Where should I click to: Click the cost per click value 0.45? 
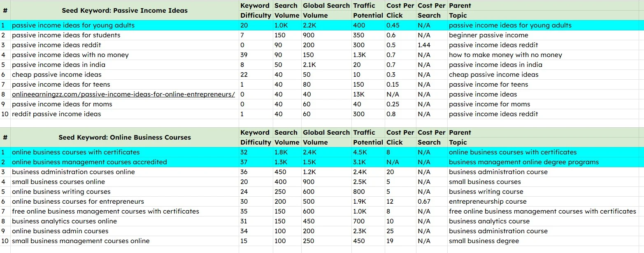[392, 25]
